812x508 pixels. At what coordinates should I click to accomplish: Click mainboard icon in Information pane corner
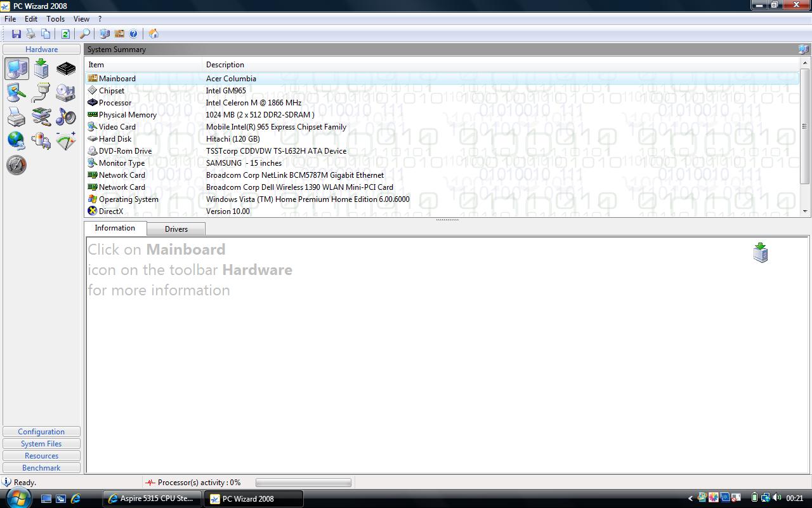(761, 252)
